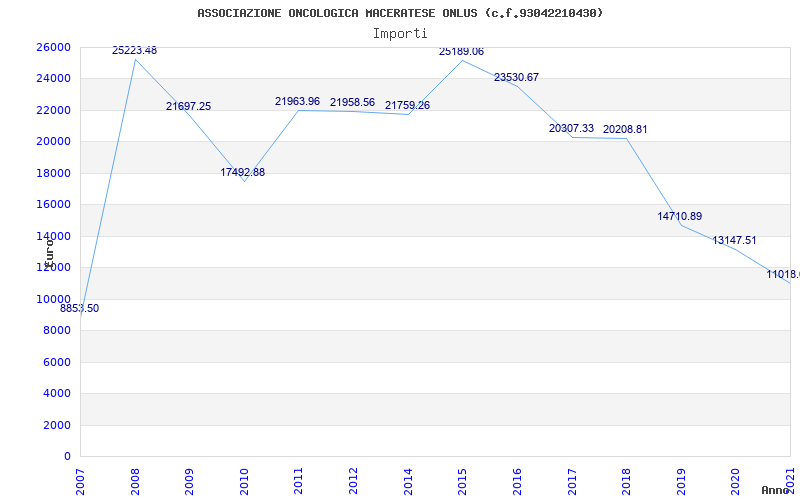
Task: Click the 2010 x-axis year label
Action: point(244,481)
